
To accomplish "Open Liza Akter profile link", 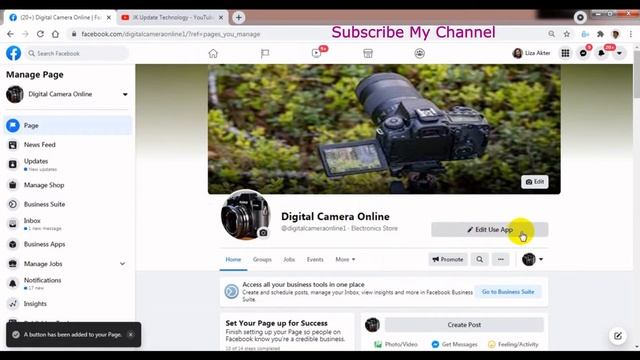I will [x=531, y=53].
